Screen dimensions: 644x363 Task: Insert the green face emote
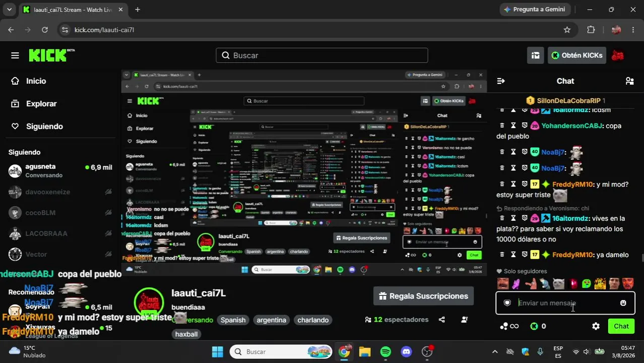coord(586,284)
